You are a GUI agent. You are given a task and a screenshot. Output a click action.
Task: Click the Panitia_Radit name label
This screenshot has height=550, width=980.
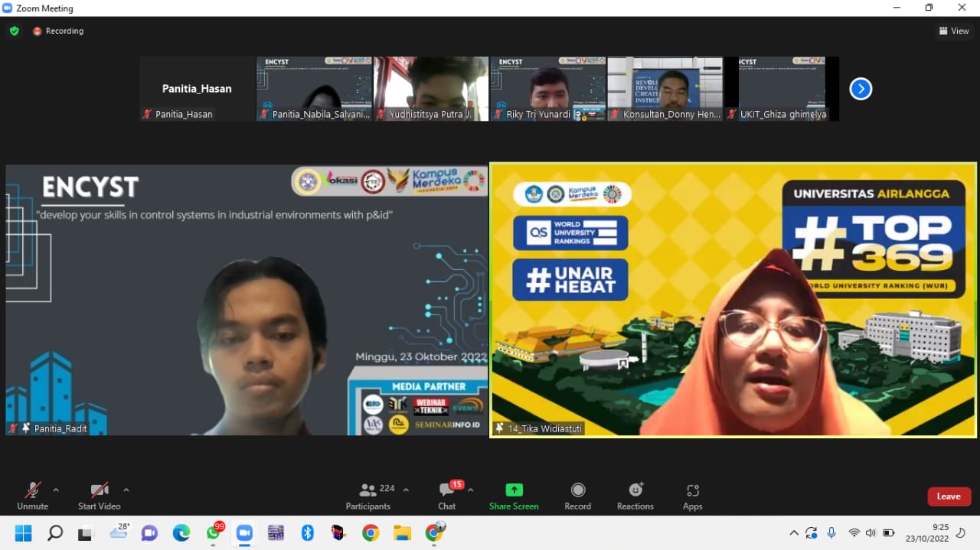tap(60, 429)
